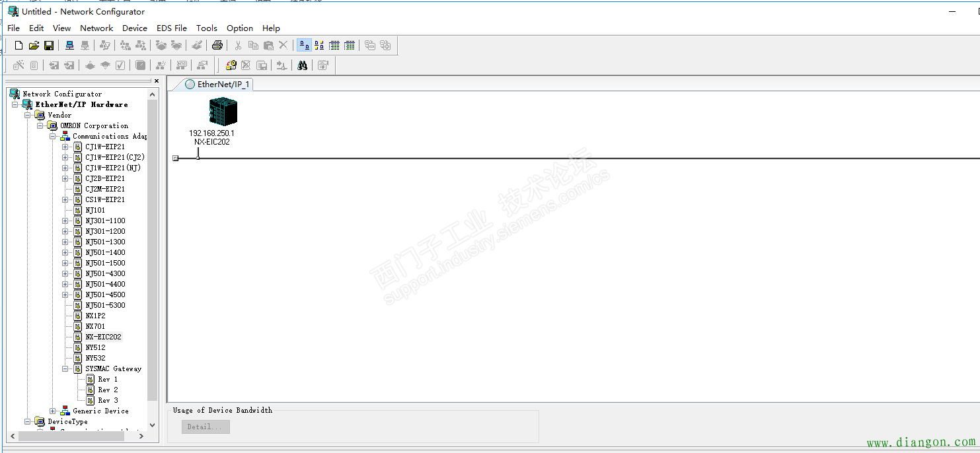Select NX1P2 in the hardware tree

click(x=95, y=316)
